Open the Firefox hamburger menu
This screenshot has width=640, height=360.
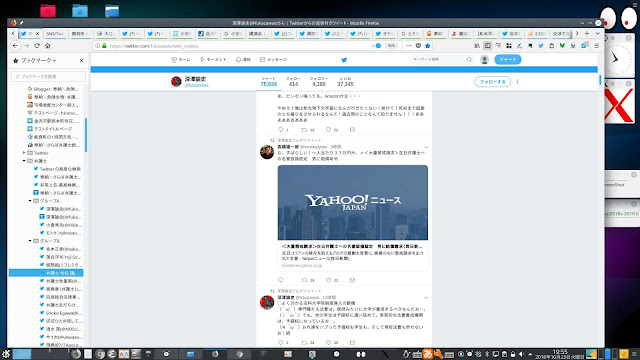pos(597,46)
